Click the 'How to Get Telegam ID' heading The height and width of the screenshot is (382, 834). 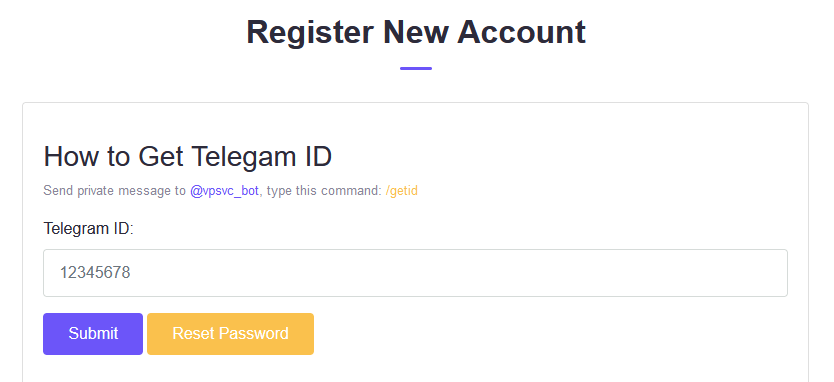pos(188,157)
